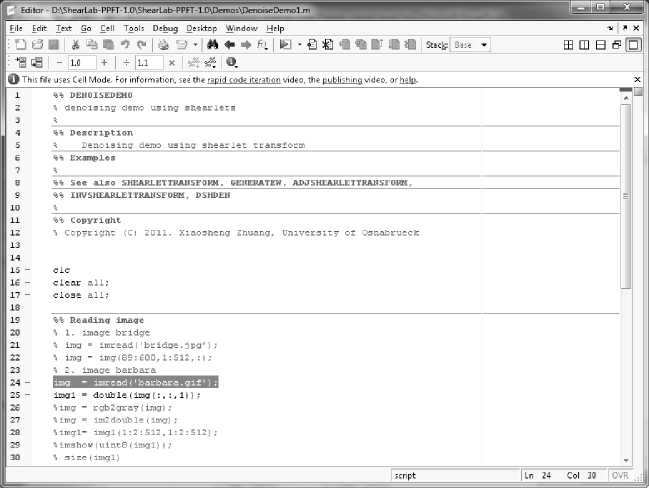Open the Tools menu
This screenshot has height=488, width=649.
point(134,28)
